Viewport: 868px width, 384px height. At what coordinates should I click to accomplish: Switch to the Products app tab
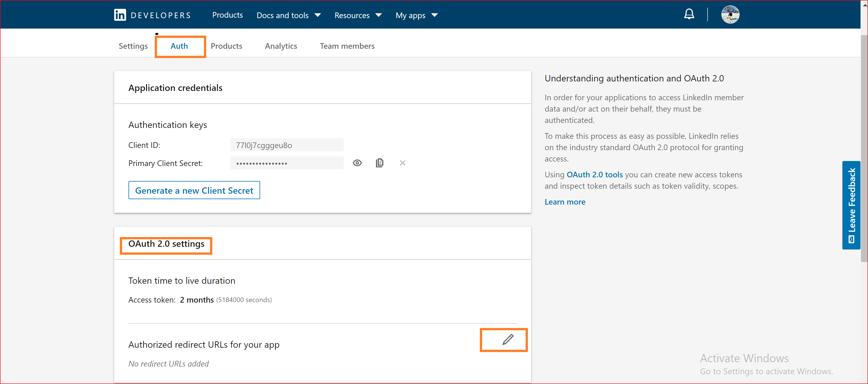tap(226, 46)
